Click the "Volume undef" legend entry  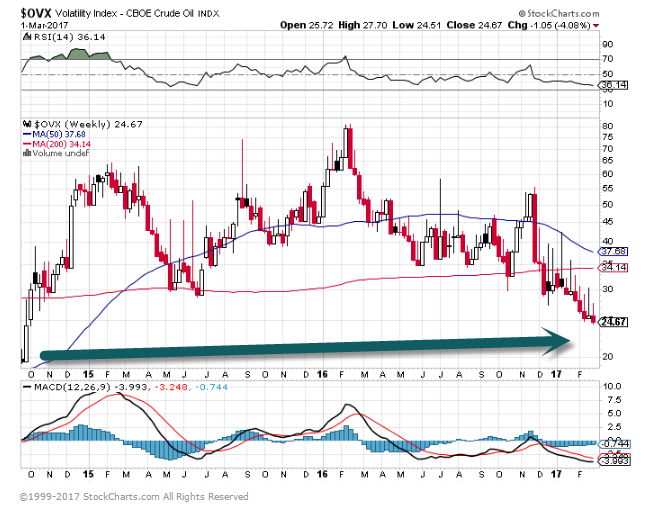coord(61,153)
